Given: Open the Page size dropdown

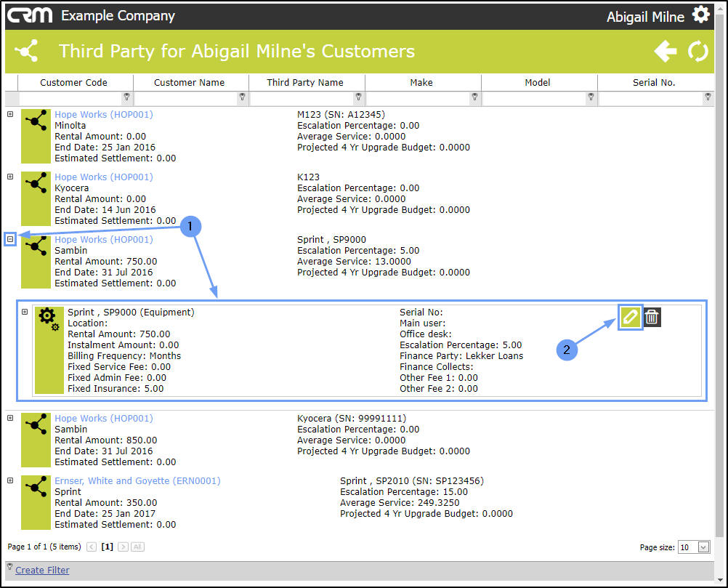Looking at the screenshot, I should click(x=703, y=547).
